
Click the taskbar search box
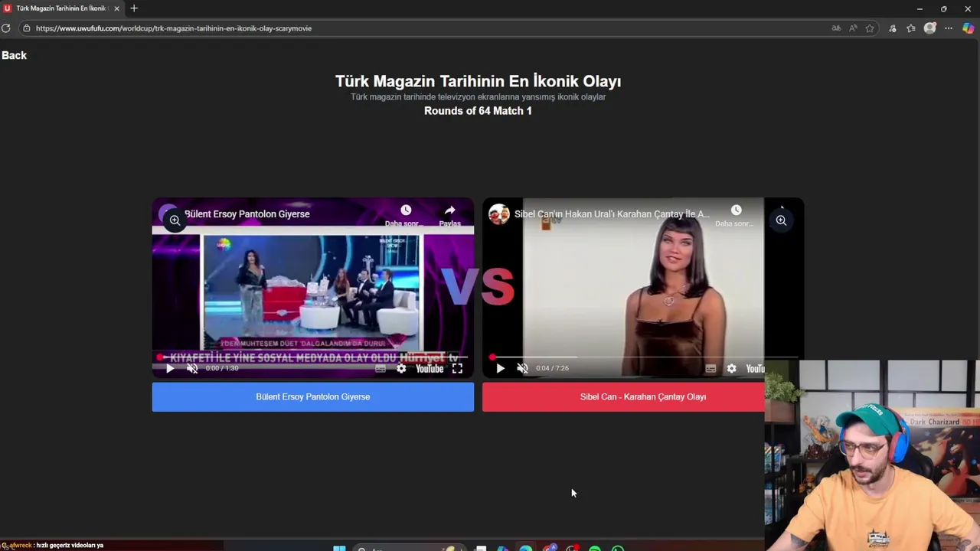click(x=411, y=548)
